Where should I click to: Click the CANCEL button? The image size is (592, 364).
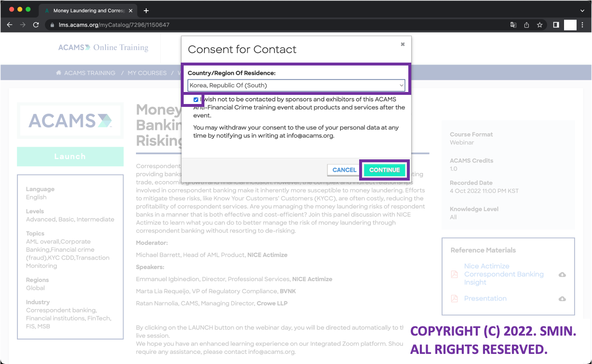[344, 170]
